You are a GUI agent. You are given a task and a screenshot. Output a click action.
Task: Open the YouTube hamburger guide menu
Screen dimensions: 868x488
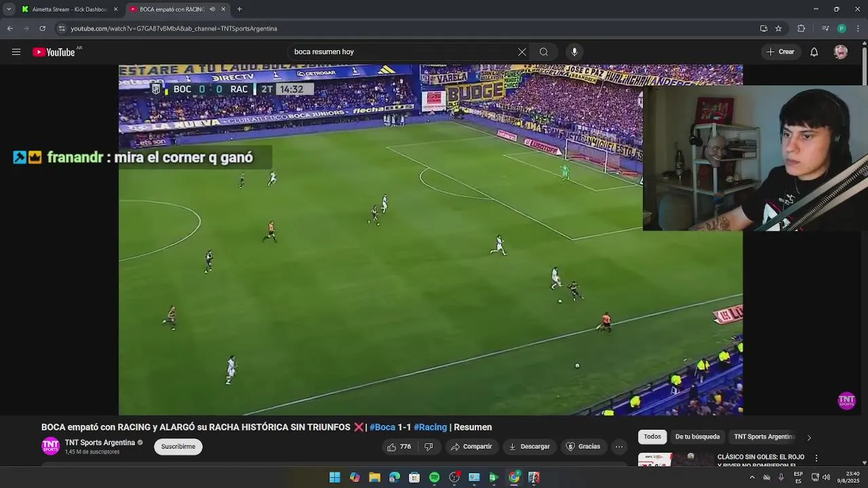tap(16, 52)
